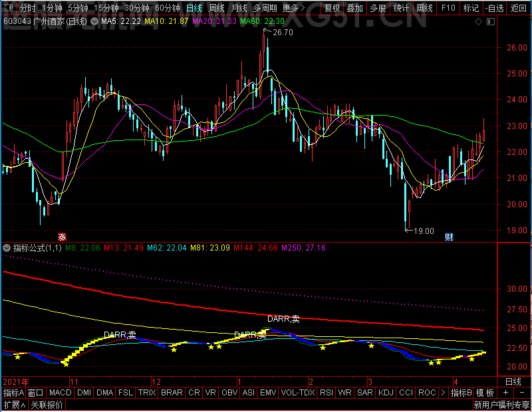The image size is (532, 412).
Task: Remove from watchlist with -自选
Action: click(494, 8)
